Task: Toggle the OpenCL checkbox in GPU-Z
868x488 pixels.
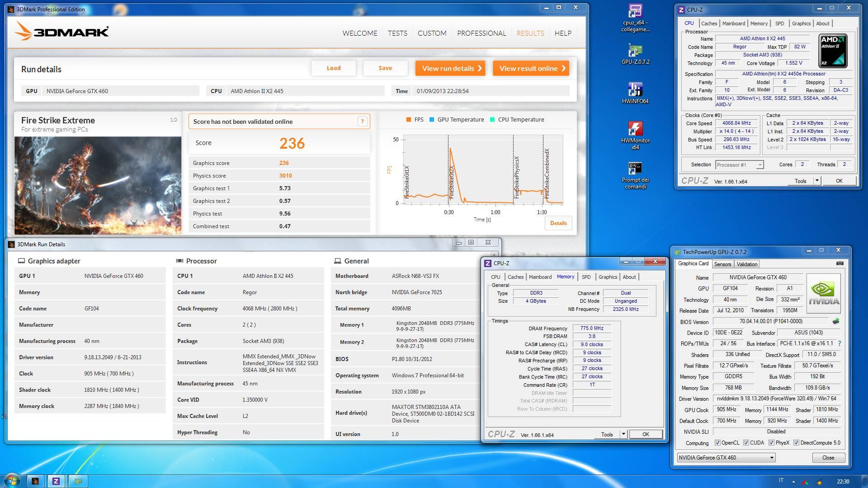Action: 717,443
